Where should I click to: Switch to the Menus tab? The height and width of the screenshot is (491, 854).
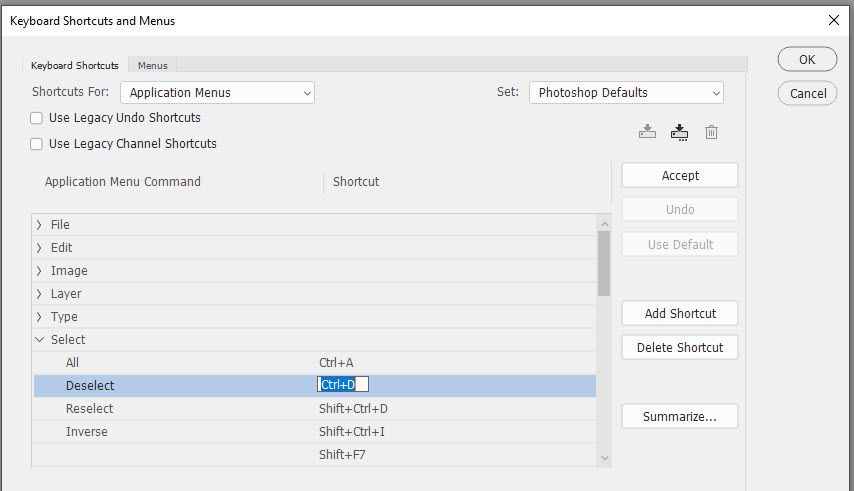pos(152,65)
